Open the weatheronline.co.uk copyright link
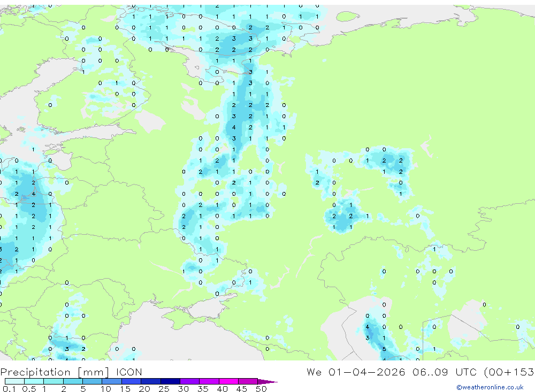The height and width of the screenshot is (392, 535). pos(490,387)
